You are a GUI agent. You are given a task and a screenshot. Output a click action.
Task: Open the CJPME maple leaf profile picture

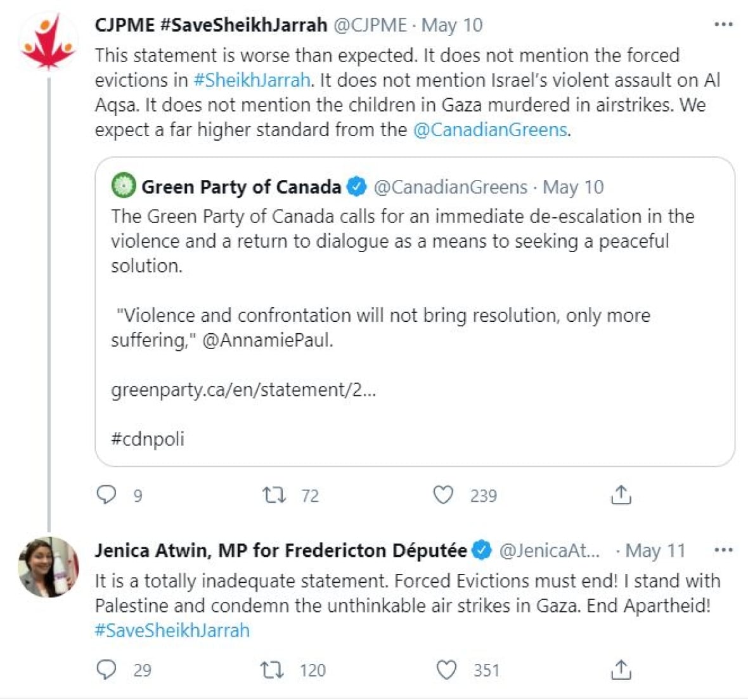coord(49,42)
